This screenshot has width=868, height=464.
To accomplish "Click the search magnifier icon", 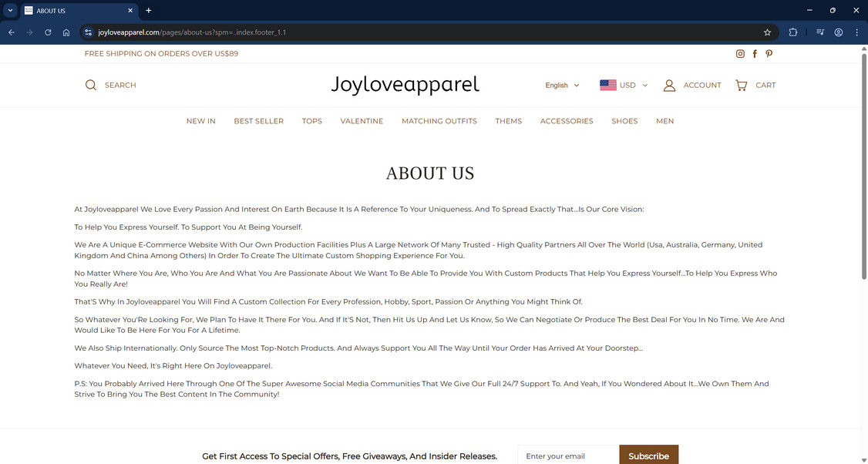I will [91, 85].
